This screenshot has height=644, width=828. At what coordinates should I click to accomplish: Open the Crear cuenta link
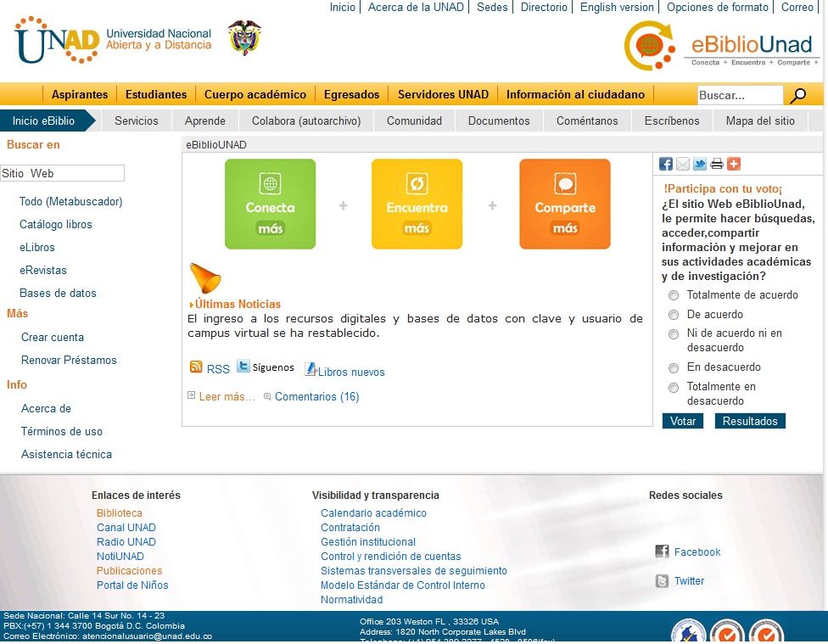[x=53, y=337]
